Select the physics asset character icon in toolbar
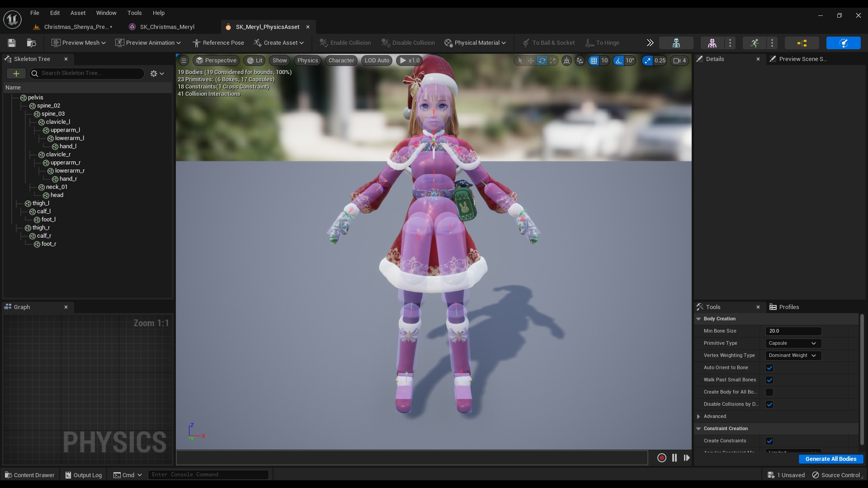 click(712, 43)
